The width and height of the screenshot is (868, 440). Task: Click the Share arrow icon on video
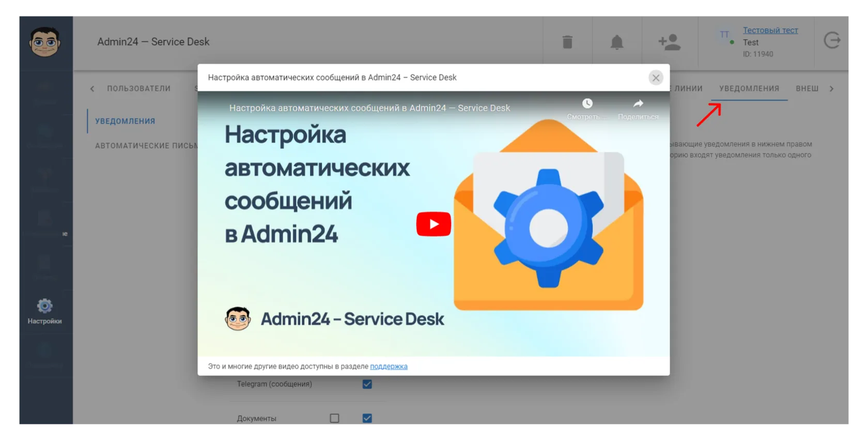pos(639,103)
